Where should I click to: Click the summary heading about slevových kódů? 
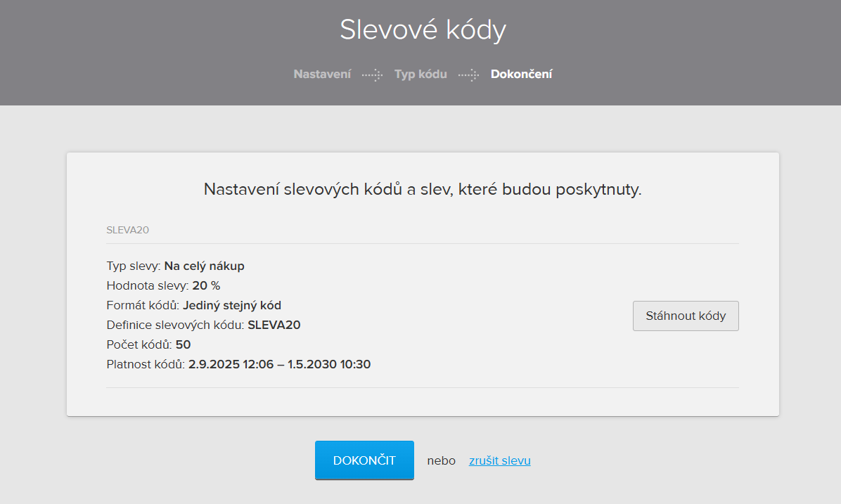pyautogui.click(x=423, y=188)
